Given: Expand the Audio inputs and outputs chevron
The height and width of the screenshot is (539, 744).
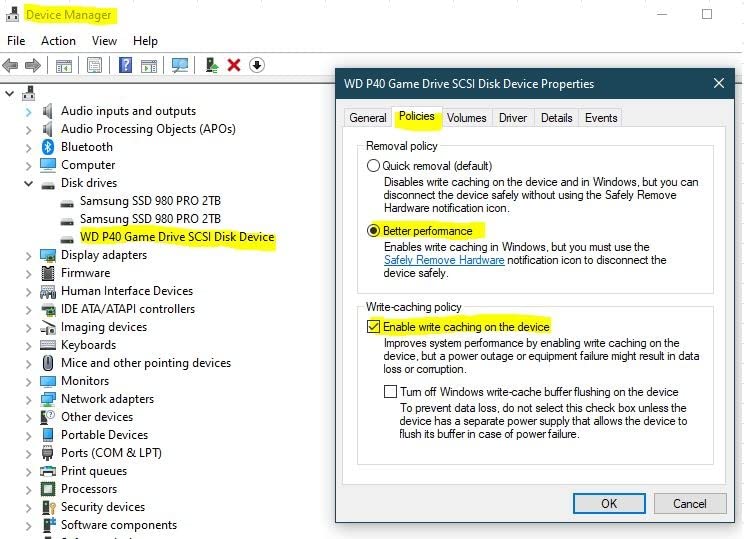Looking at the screenshot, I should (28, 112).
